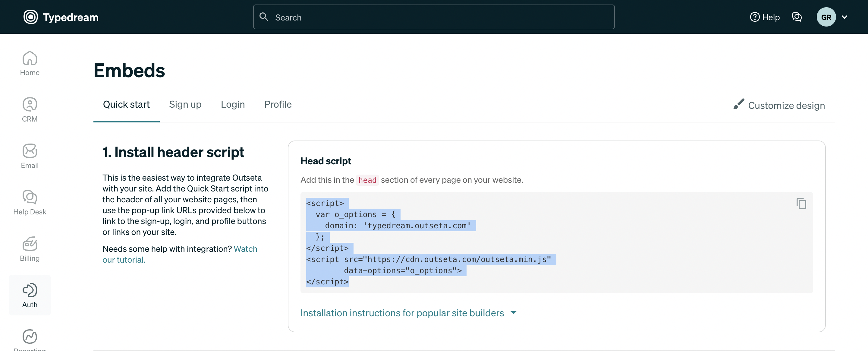Open the Home sidebar icon
This screenshot has height=351, width=868.
coord(30,63)
